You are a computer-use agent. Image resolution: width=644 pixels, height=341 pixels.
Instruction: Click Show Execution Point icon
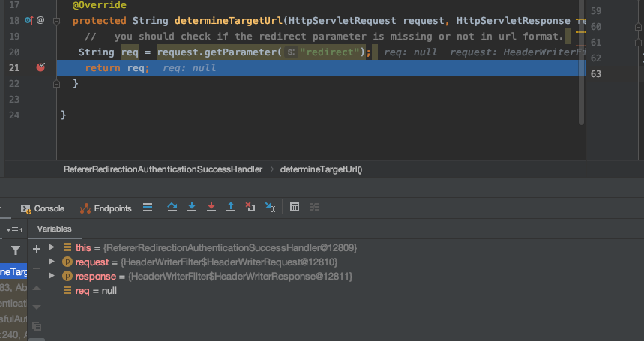pyautogui.click(x=148, y=208)
